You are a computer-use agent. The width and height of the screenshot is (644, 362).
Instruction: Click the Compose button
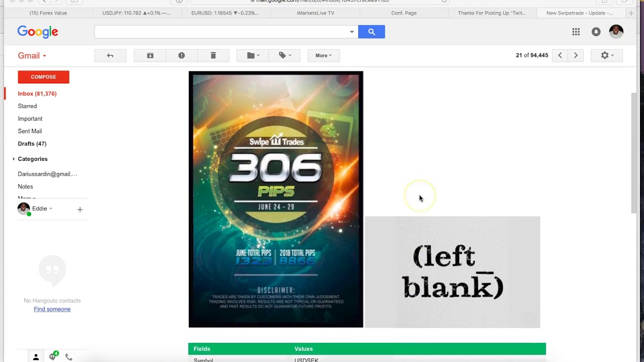coord(43,77)
